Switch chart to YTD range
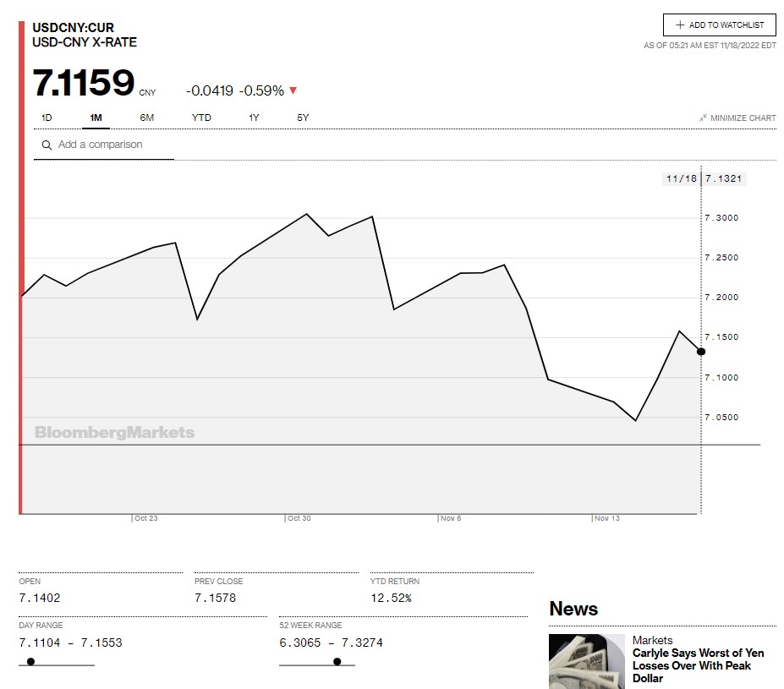Viewport: 784px width, 689px height. [201, 118]
